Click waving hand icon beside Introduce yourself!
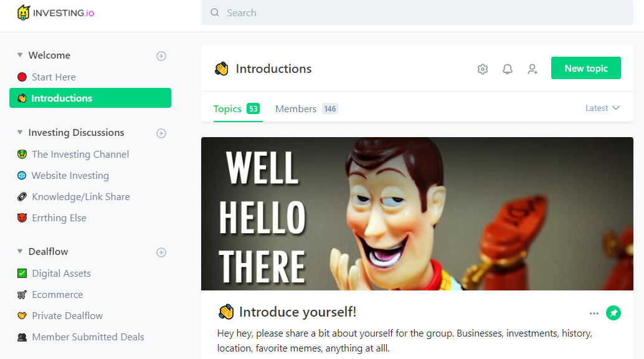The width and height of the screenshot is (644, 359). point(226,312)
